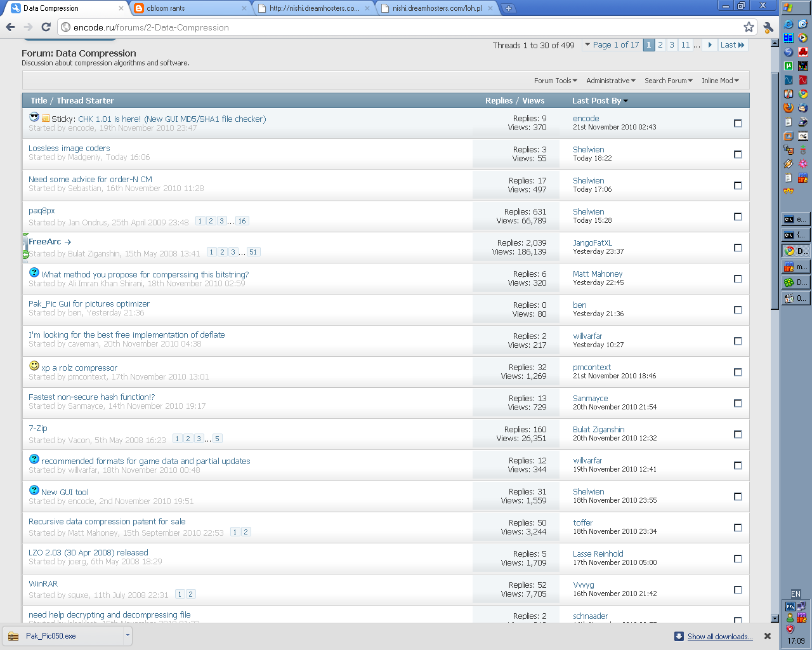Open the WinRAR thread link
The width and height of the screenshot is (812, 650).
(43, 584)
